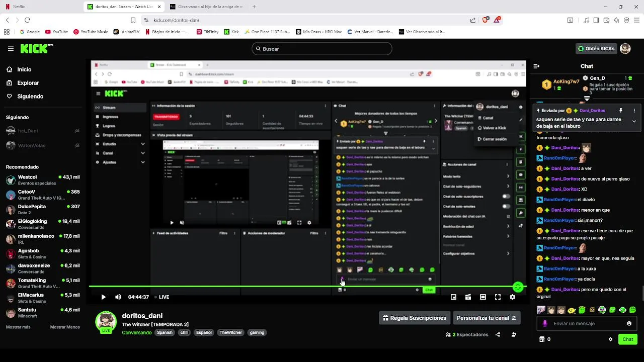Open the browser main menu
Viewport: 644px width, 362px height.
636,20
